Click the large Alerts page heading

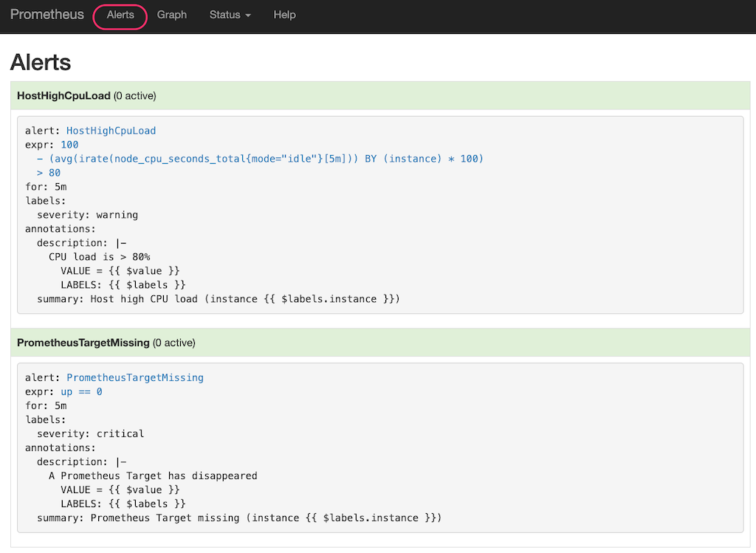(41, 62)
